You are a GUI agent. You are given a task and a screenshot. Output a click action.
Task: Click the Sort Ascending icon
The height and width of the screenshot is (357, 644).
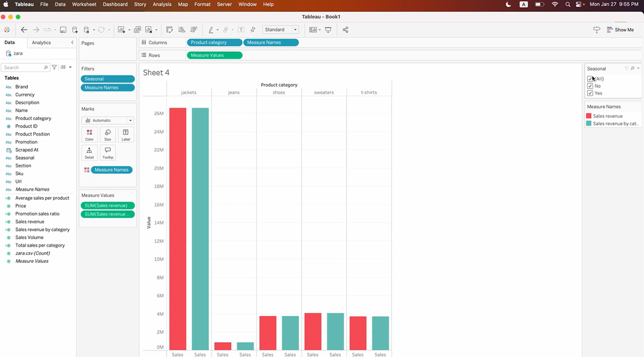click(x=181, y=30)
